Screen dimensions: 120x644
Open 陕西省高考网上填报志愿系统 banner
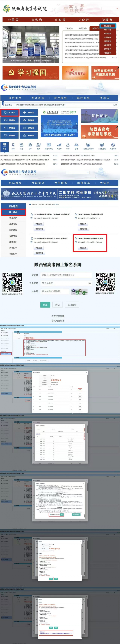coord(105,73)
